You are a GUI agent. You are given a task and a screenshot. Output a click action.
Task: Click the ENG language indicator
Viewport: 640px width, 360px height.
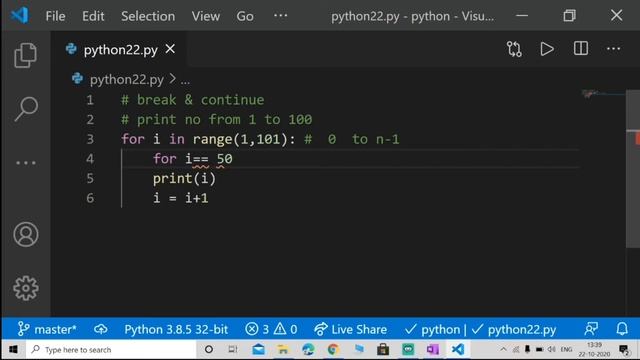tap(566, 349)
